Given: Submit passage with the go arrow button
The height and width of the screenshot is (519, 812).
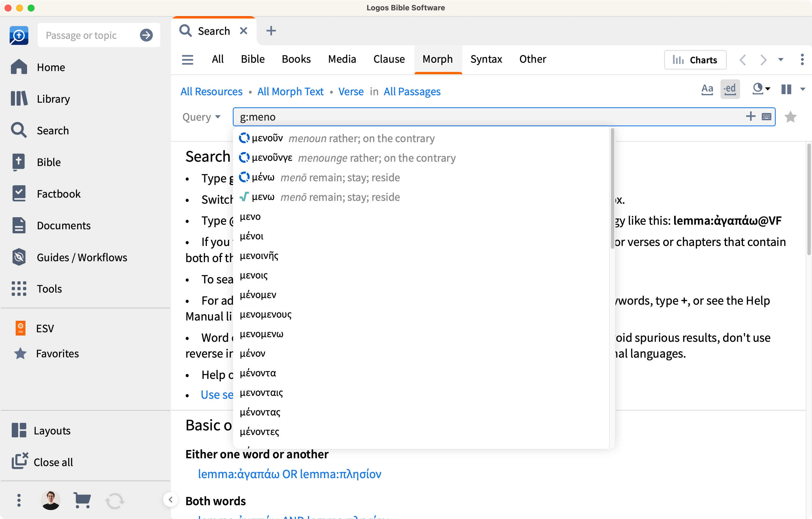Looking at the screenshot, I should [x=146, y=35].
